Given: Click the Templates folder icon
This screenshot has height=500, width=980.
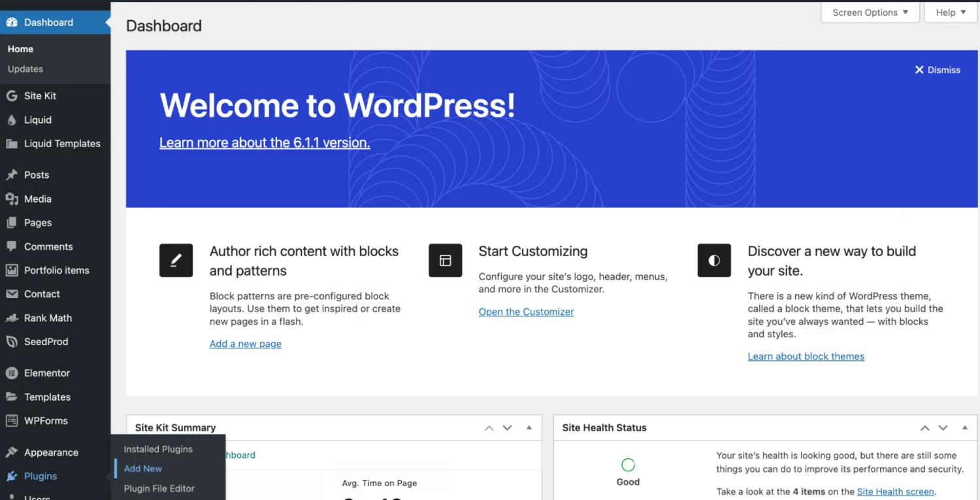Looking at the screenshot, I should tap(11, 397).
